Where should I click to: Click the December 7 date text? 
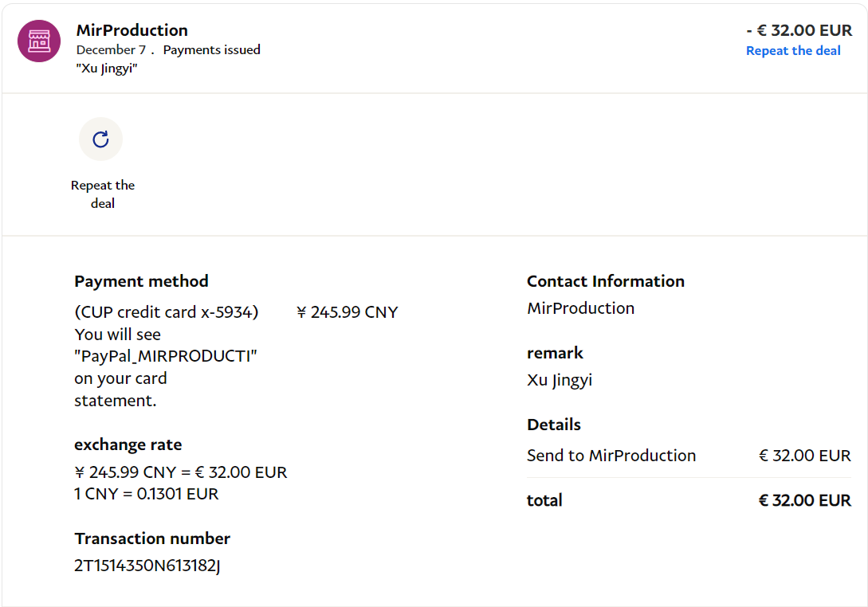pos(112,50)
